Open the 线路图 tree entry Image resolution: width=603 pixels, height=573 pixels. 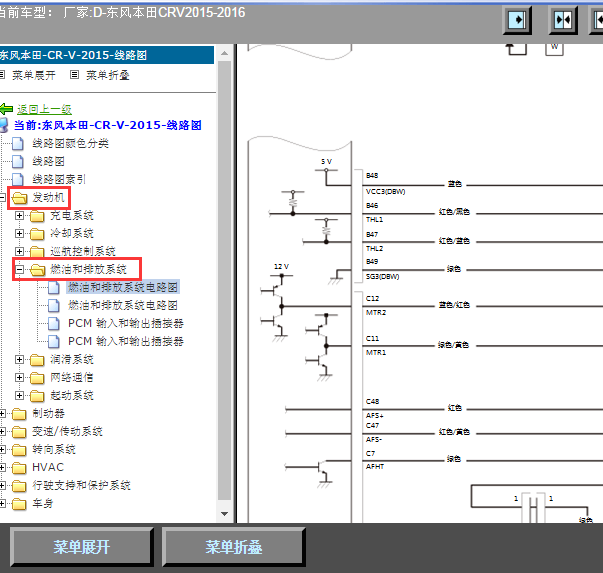tap(48, 162)
